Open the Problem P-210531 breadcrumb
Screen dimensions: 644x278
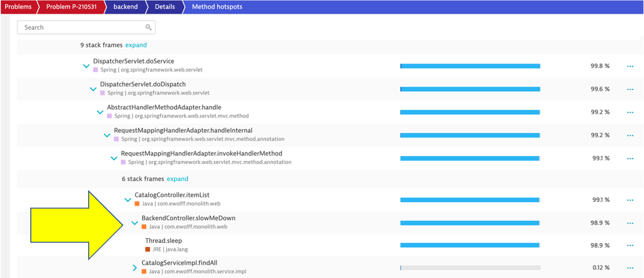[x=71, y=7]
